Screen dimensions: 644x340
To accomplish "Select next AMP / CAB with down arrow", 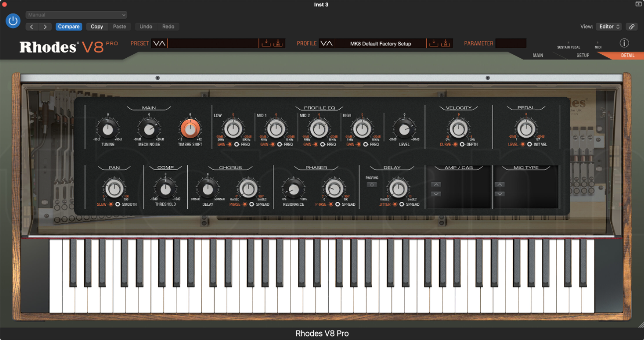I will click(x=436, y=193).
